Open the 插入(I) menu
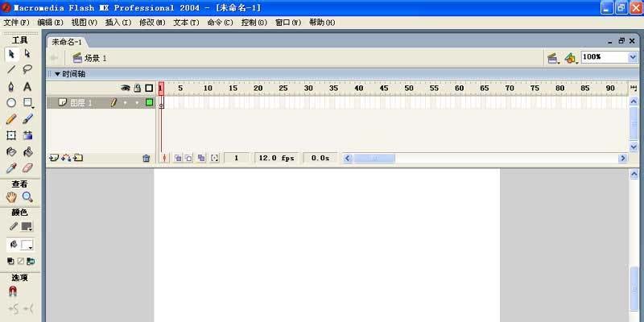Screen dimensions: 644x322 tap(118, 23)
